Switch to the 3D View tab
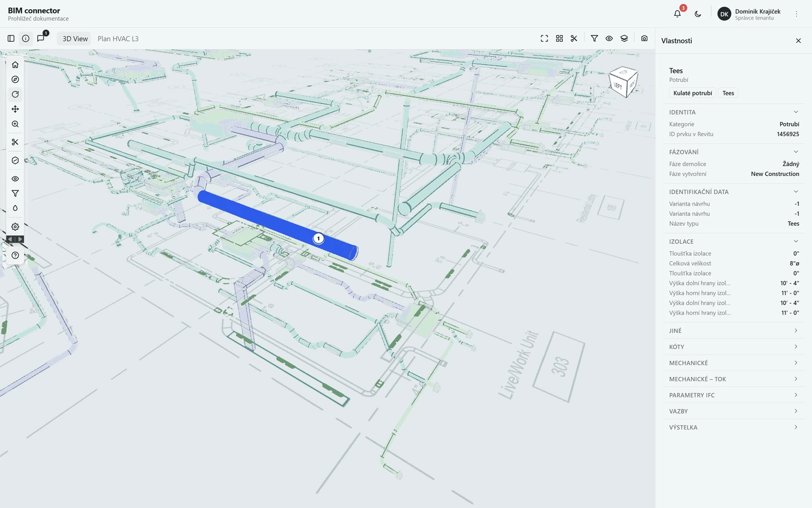The height and width of the screenshot is (508, 812). click(x=75, y=38)
